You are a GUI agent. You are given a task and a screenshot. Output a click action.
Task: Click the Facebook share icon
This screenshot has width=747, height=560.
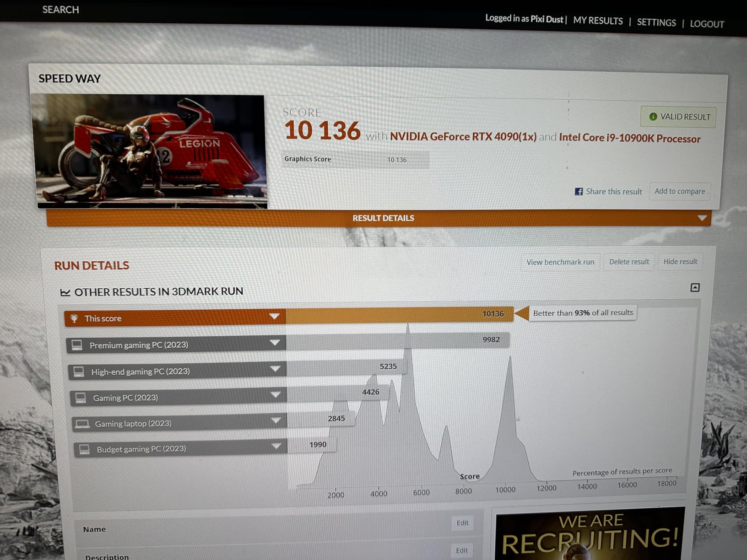[579, 191]
